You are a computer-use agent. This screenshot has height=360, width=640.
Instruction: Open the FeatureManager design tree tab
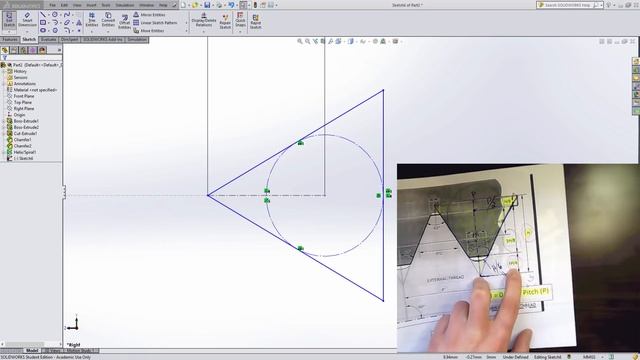pos(5,50)
